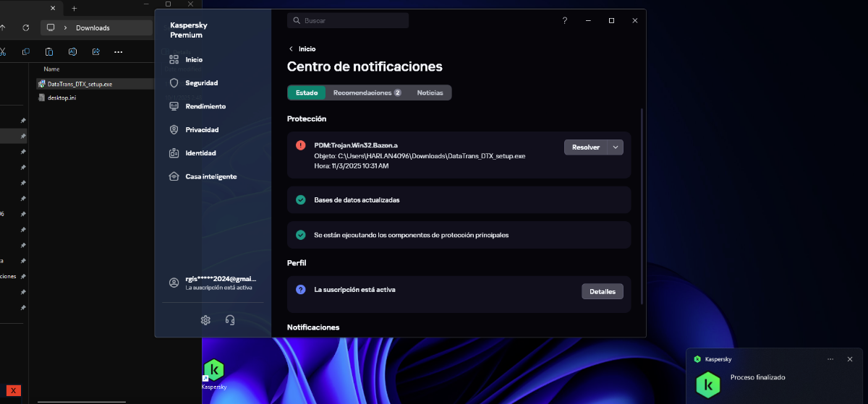Screen dimensions: 868x404
Task: Click the Rename icon in File Explorer
Action: (72, 51)
